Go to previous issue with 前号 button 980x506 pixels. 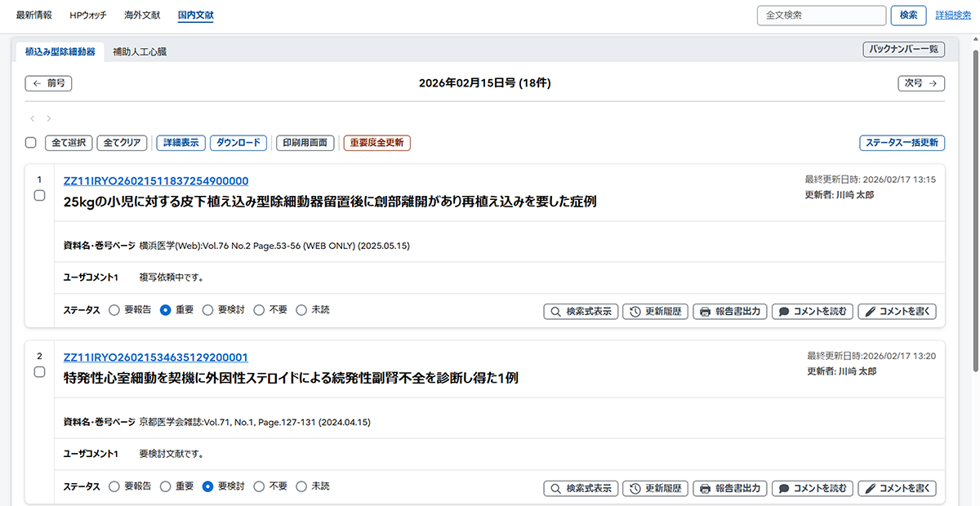click(49, 83)
